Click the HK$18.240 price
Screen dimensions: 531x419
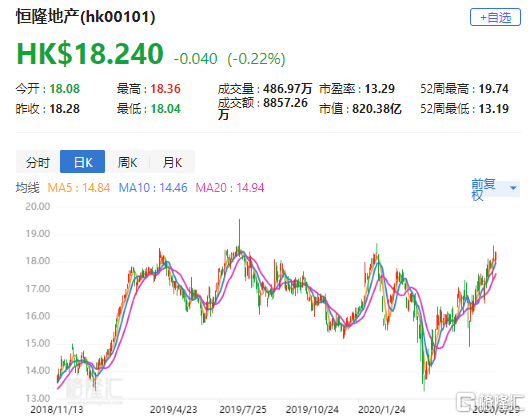[x=90, y=54]
